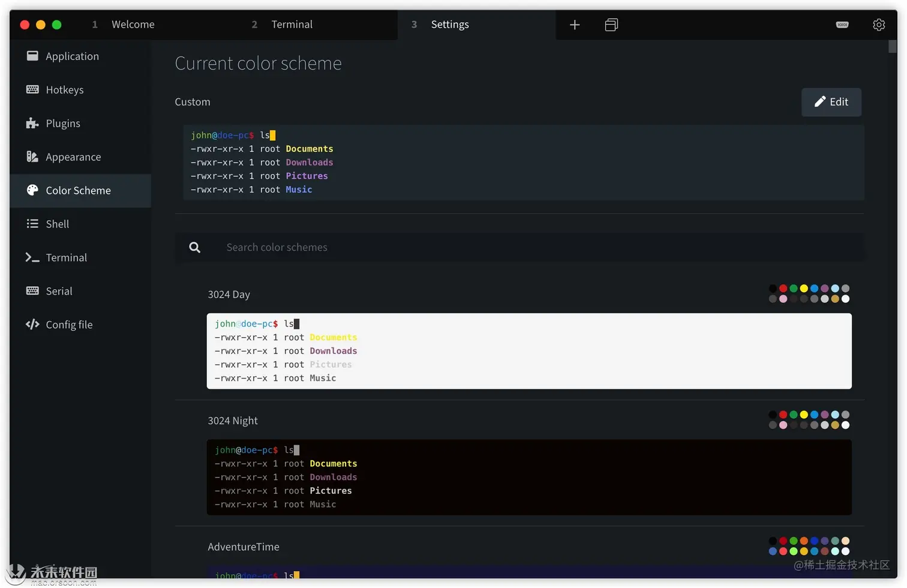Select the 3024 Day color scheme

pos(229,295)
